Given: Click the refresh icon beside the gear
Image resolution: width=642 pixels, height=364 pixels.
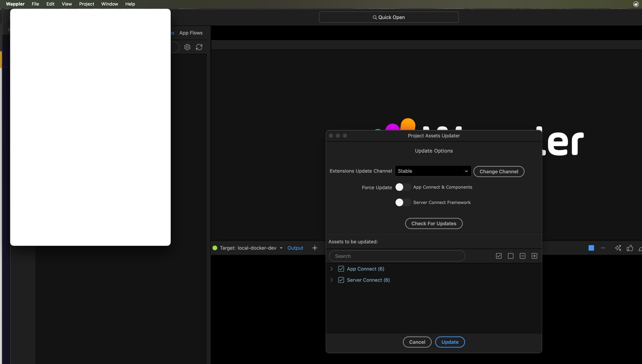Looking at the screenshot, I should point(199,47).
